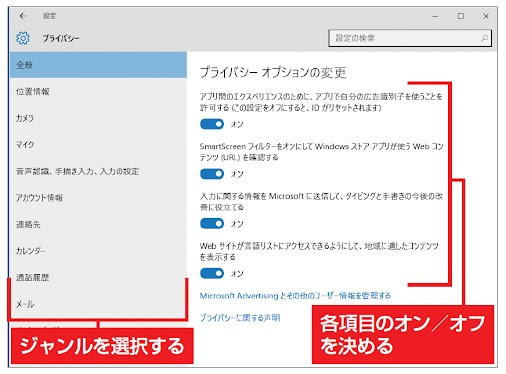Open マイク privacy settings
The width and height of the screenshot is (506, 374).
(98, 145)
